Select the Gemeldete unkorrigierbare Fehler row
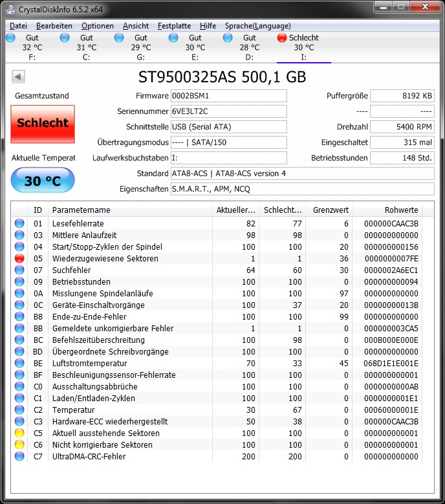The height and width of the screenshot is (504, 445). coord(217,328)
